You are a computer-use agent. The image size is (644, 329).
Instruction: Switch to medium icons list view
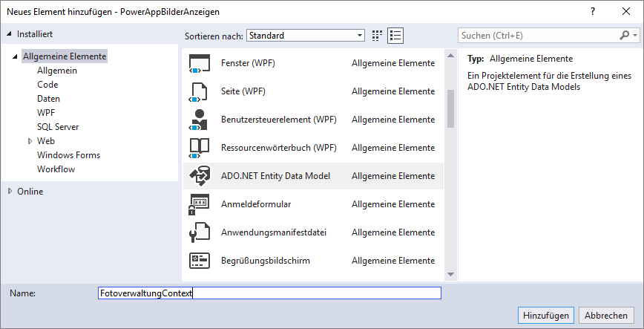tap(395, 36)
